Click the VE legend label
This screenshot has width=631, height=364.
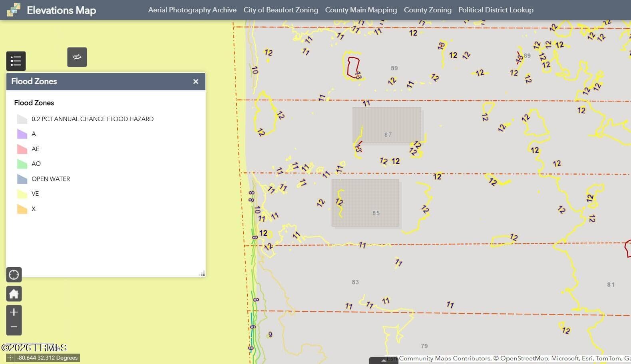pyautogui.click(x=35, y=194)
